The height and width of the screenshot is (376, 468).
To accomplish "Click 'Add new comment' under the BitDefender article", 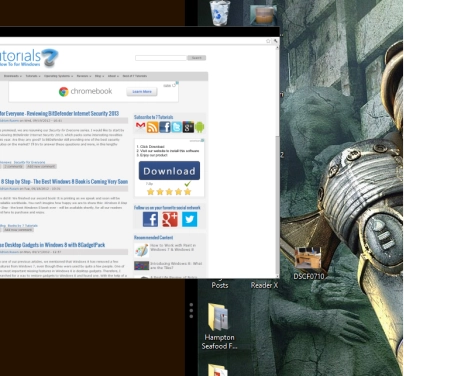I will click(41, 166).
